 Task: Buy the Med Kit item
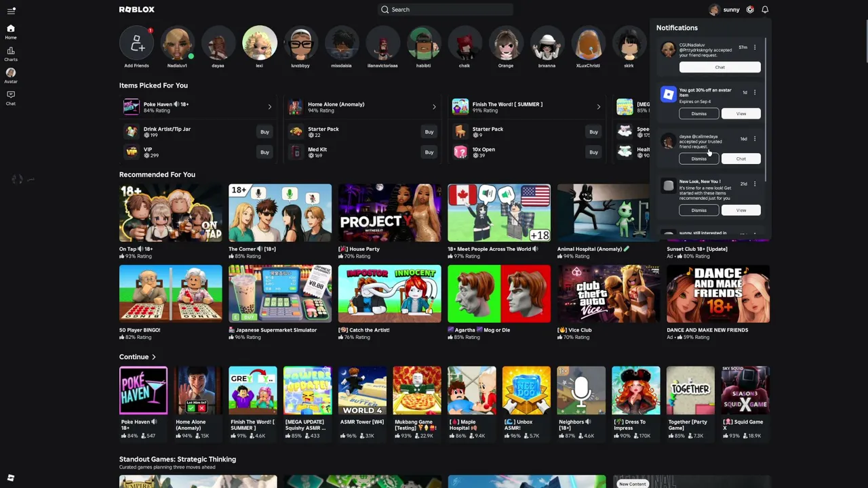[x=429, y=152]
